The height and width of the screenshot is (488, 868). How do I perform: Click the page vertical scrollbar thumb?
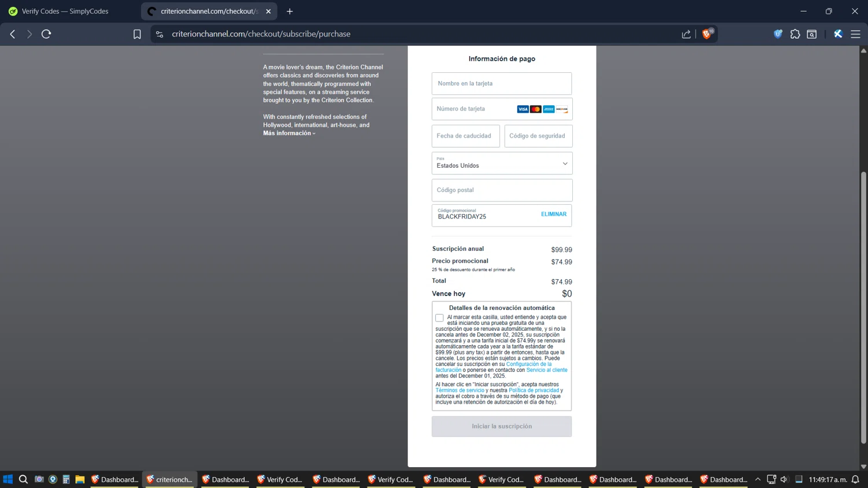click(x=863, y=306)
